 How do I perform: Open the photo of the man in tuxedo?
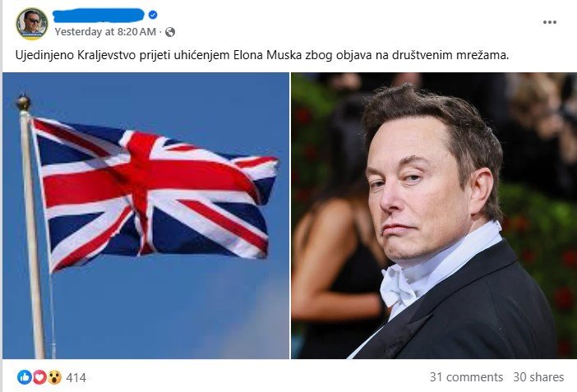coord(434,215)
